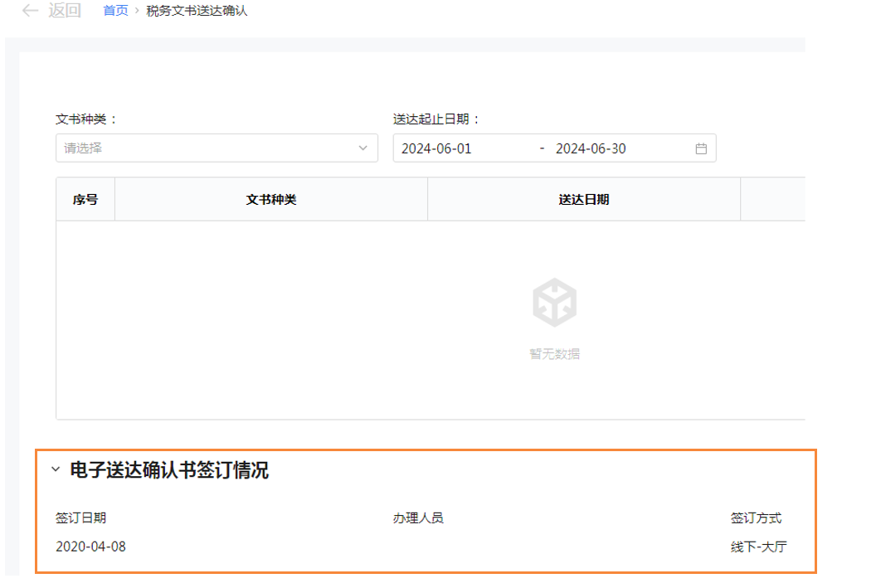Click the 税务文书送达确认 breadcrumb item
The width and height of the screenshot is (876, 588).
197,11
